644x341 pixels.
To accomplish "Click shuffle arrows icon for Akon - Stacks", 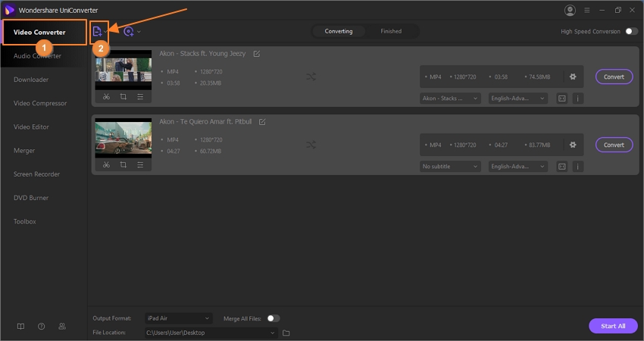I will pos(311,77).
